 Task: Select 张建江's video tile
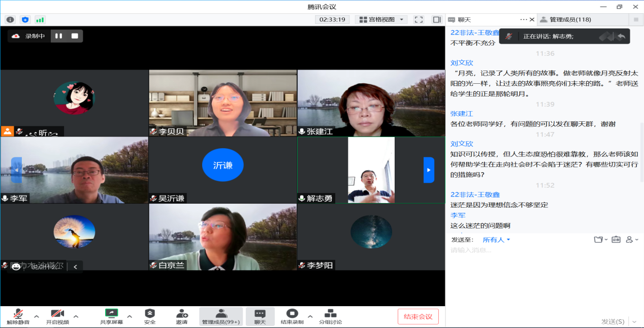pyautogui.click(x=371, y=103)
